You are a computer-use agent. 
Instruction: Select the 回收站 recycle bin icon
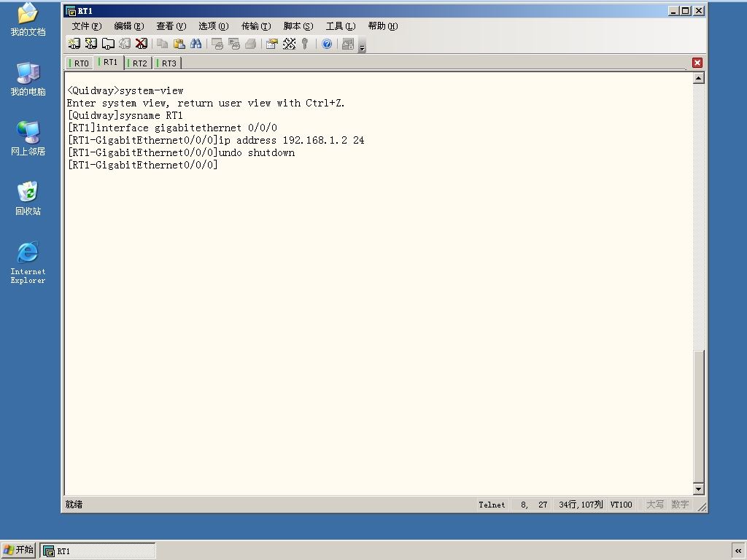(28, 198)
